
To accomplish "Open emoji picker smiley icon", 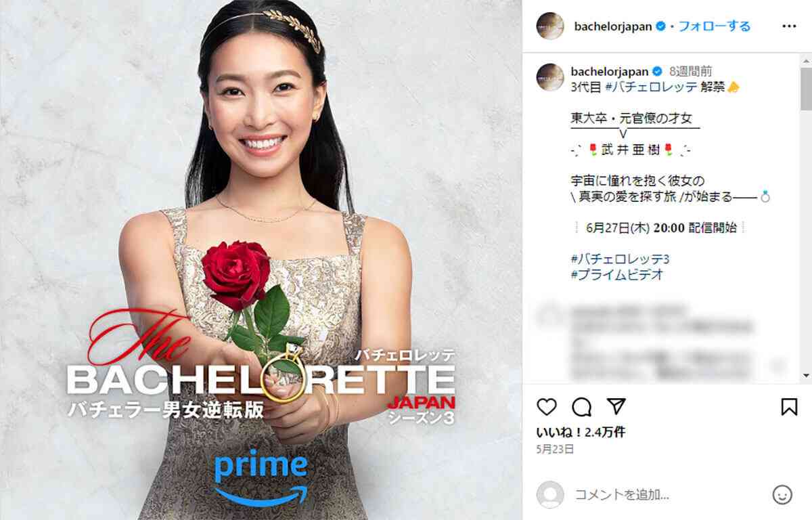I will tap(782, 494).
